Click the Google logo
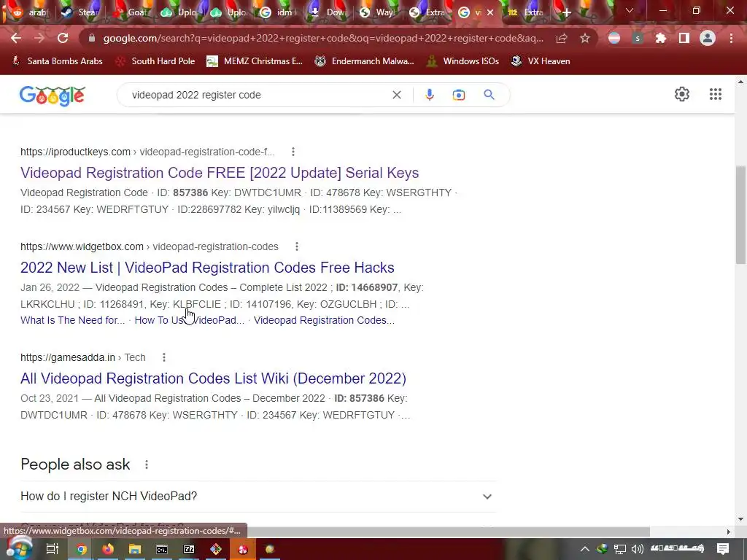The width and height of the screenshot is (747, 560). pyautogui.click(x=53, y=96)
